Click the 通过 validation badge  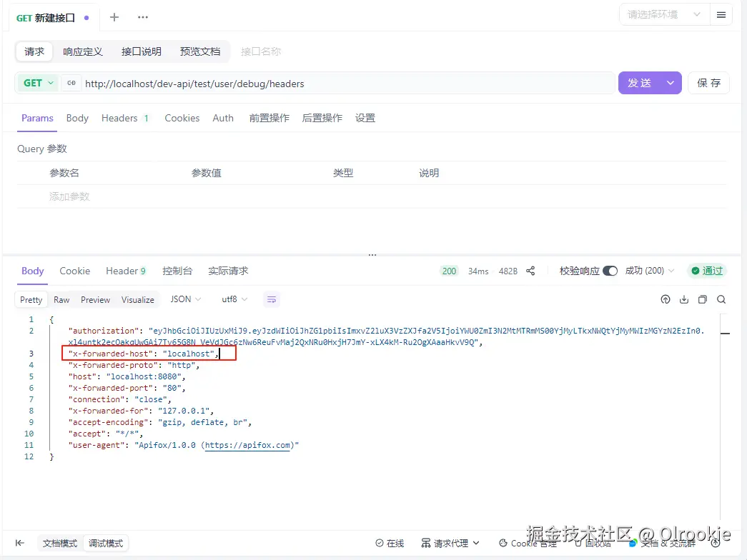[708, 271]
